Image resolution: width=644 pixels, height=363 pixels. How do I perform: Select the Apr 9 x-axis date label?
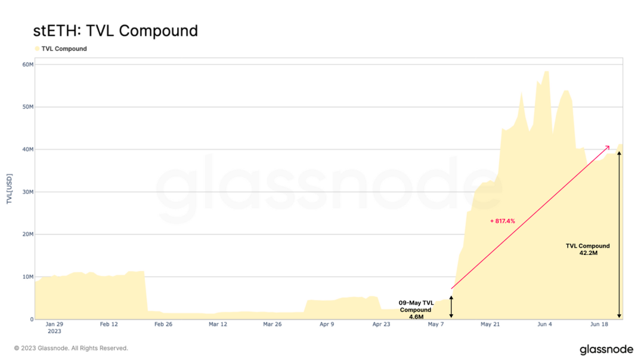pyautogui.click(x=327, y=324)
